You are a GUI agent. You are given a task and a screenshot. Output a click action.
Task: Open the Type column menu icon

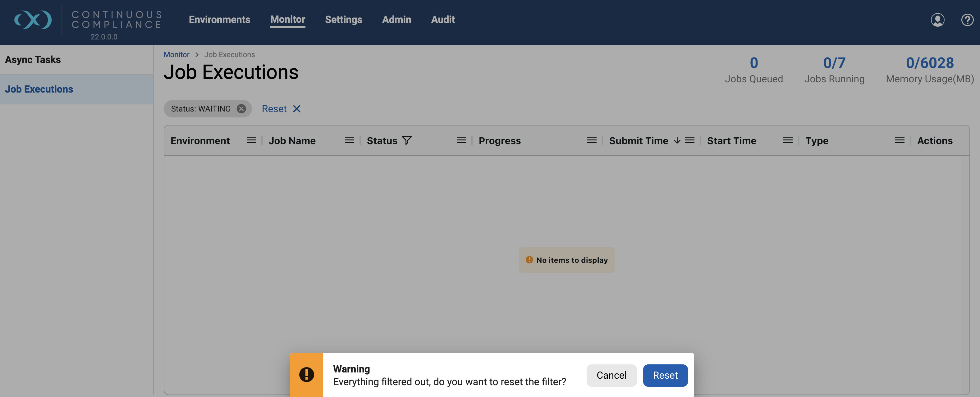900,140
